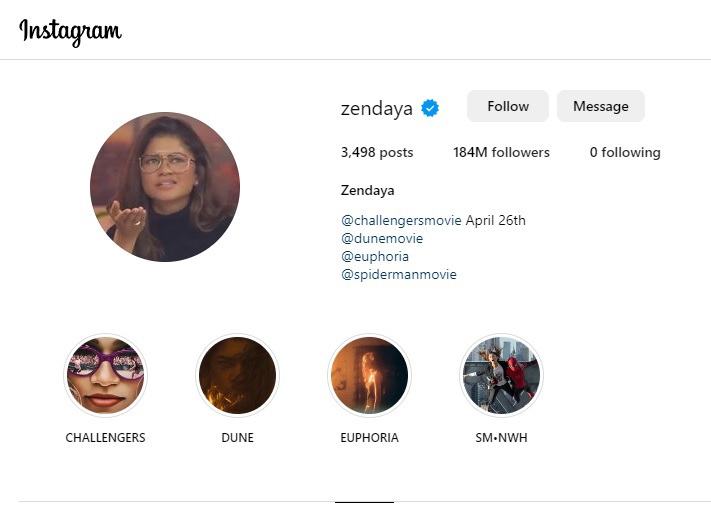
Task: Open Message to zendaya
Action: click(601, 106)
